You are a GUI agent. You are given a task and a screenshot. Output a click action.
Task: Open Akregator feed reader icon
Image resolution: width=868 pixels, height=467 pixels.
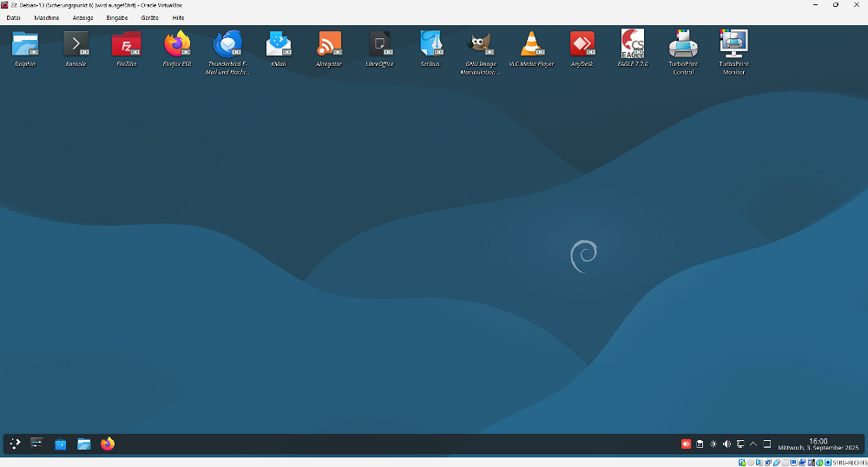tap(329, 44)
